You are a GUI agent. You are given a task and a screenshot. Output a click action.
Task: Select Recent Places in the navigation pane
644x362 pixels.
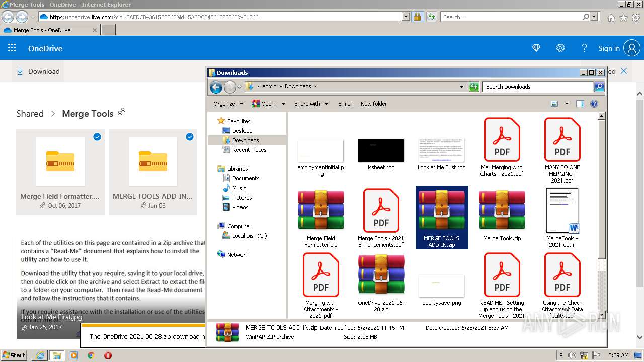249,150
